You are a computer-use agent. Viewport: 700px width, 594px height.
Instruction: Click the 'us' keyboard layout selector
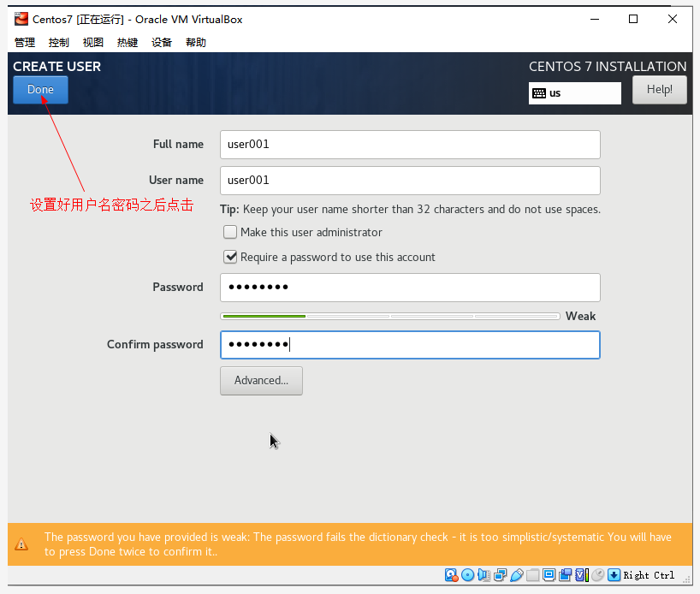(574, 93)
